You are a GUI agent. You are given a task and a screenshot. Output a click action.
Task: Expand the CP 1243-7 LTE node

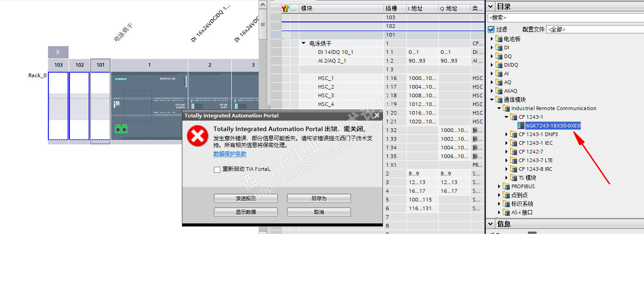[506, 160]
